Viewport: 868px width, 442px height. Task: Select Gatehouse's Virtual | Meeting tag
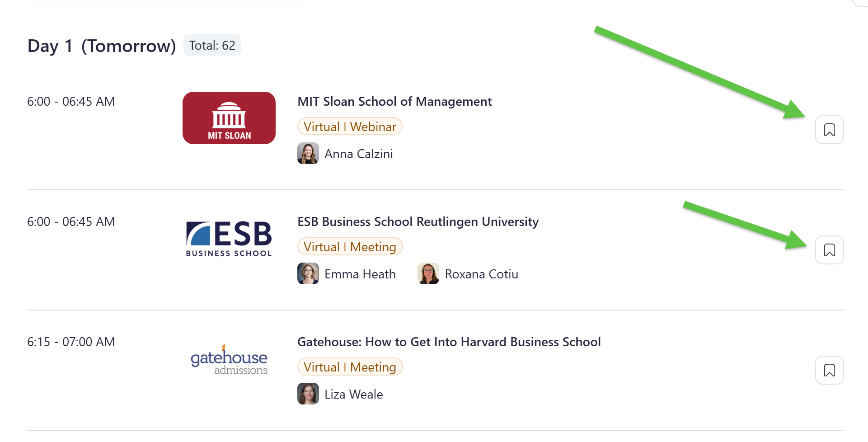pyautogui.click(x=350, y=367)
